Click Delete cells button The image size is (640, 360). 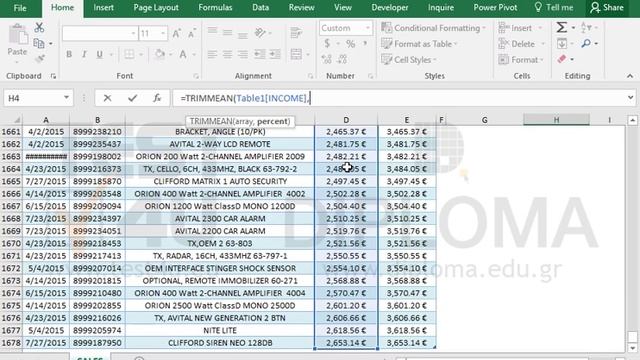pyautogui.click(x=518, y=44)
